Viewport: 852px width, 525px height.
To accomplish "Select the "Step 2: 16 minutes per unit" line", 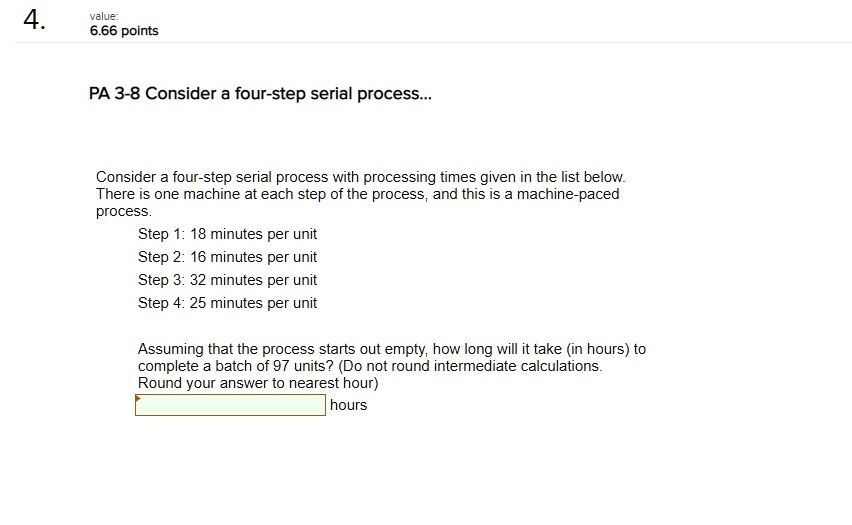I will (x=227, y=257).
